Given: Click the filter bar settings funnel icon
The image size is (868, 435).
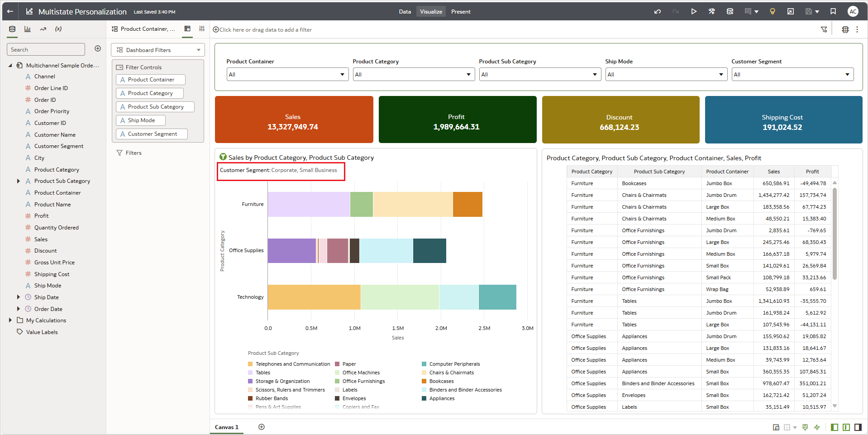Looking at the screenshot, I should coord(824,29).
